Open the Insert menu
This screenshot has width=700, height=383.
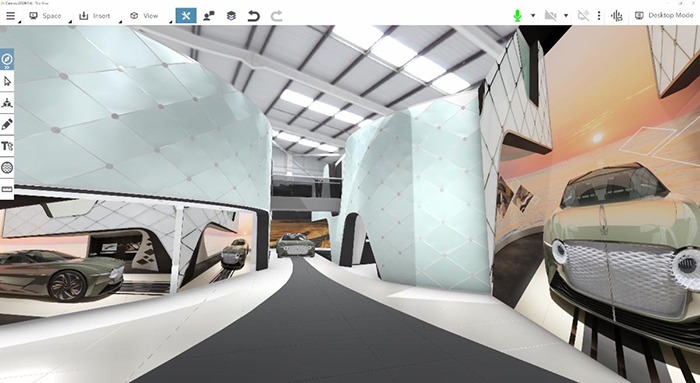(x=94, y=16)
